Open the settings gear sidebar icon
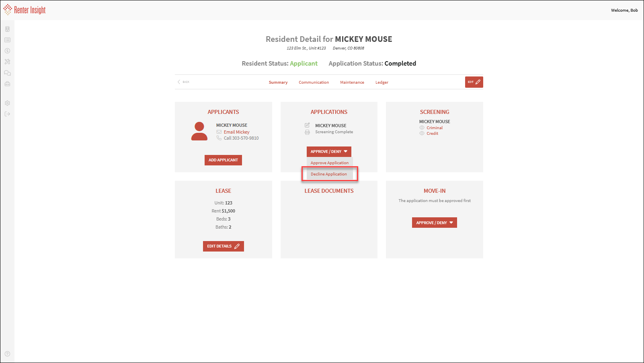 [7, 103]
